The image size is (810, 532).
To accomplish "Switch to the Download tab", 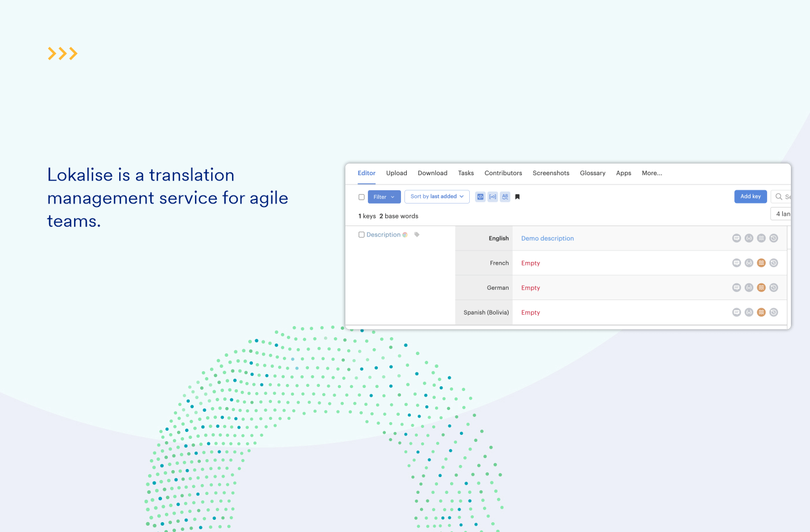I will pyautogui.click(x=433, y=173).
